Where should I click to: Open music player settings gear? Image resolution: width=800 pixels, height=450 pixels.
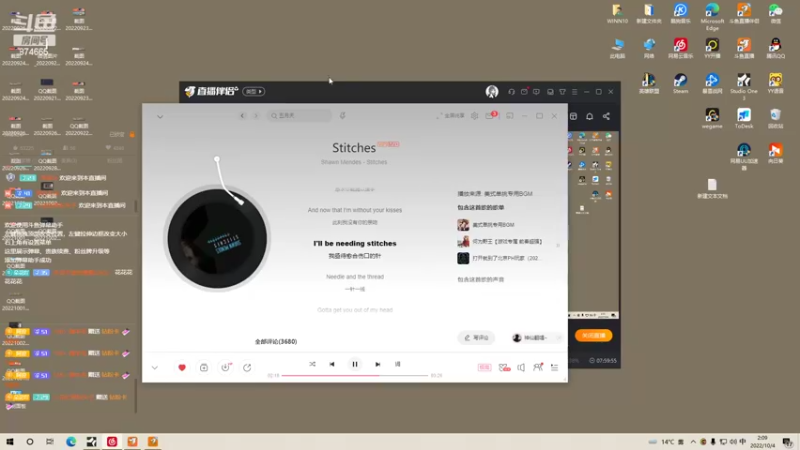pos(474,116)
